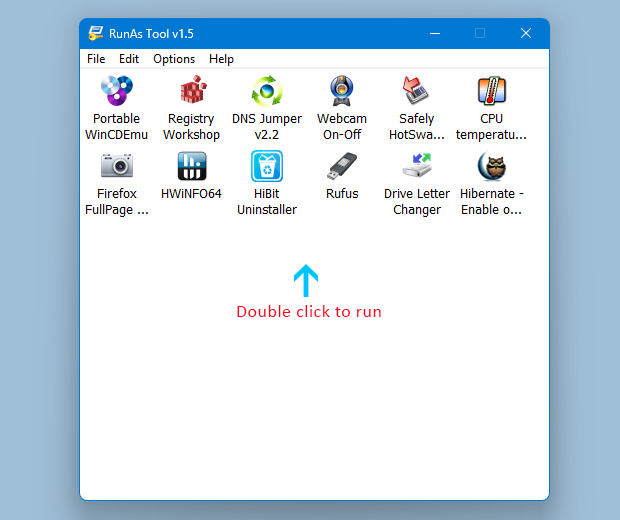Click the blue upward arrow graphic
The width and height of the screenshot is (620, 520).
click(x=306, y=281)
